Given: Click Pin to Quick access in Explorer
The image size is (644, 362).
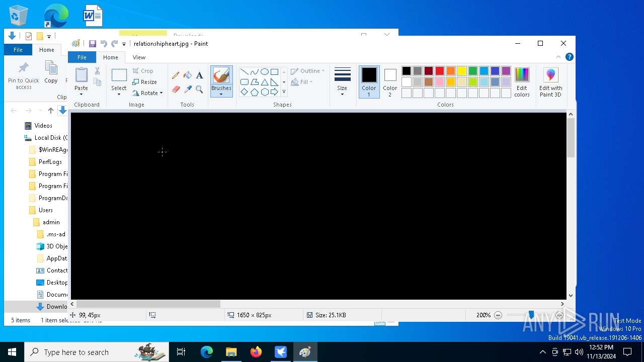Looking at the screenshot, I should click(x=24, y=76).
